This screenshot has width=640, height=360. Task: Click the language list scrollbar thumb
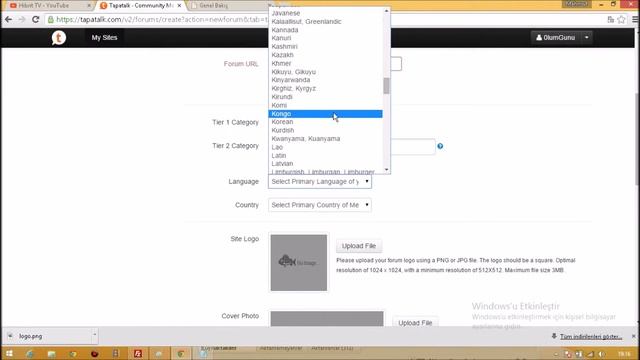(x=387, y=86)
